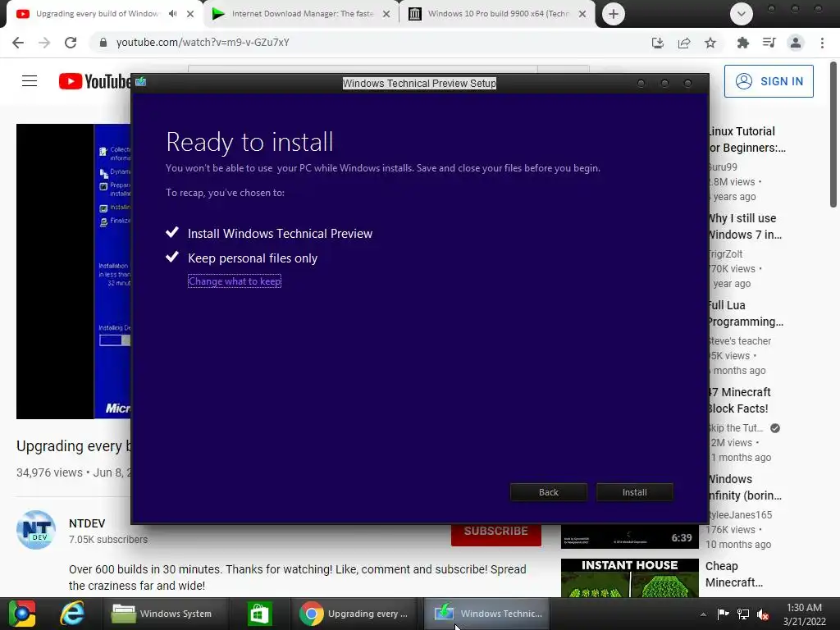Click the first taskbar app icon

(21, 614)
